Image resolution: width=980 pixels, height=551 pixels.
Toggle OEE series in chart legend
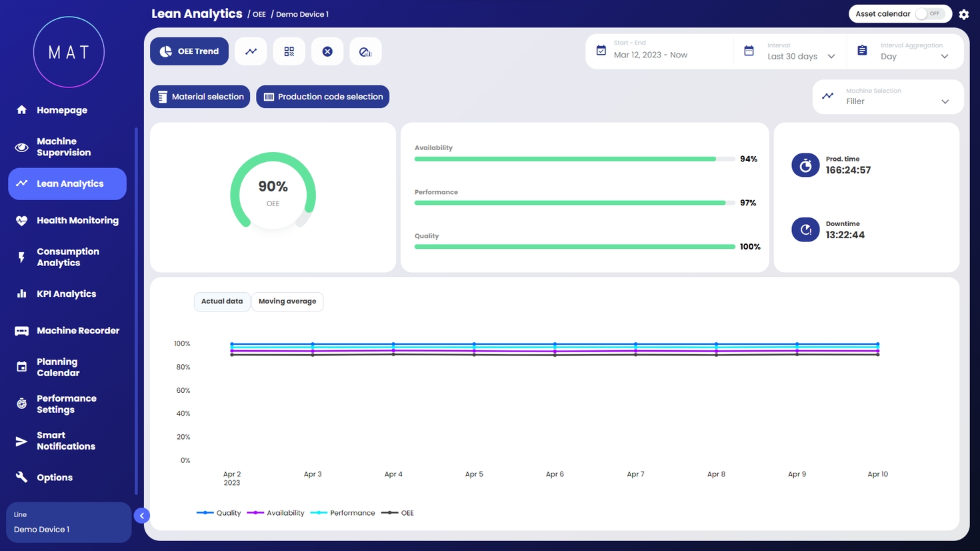pos(398,513)
